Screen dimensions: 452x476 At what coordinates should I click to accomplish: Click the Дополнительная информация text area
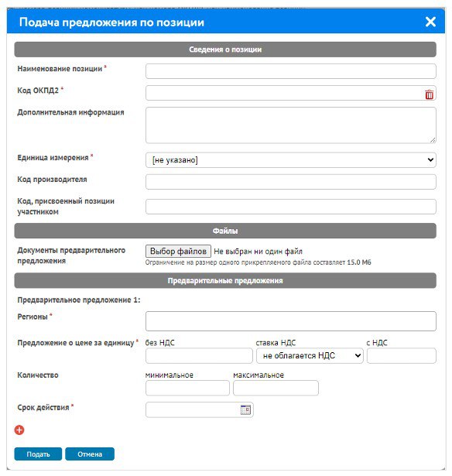[291, 125]
